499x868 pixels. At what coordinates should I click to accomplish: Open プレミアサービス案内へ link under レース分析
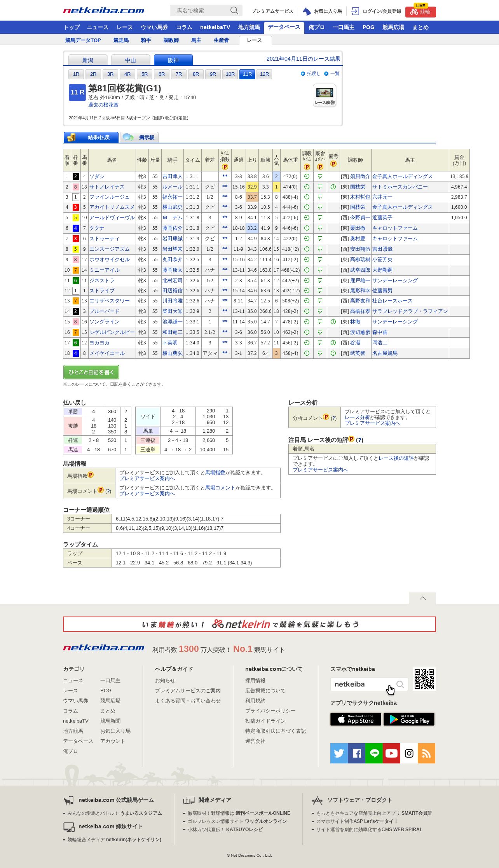click(372, 423)
